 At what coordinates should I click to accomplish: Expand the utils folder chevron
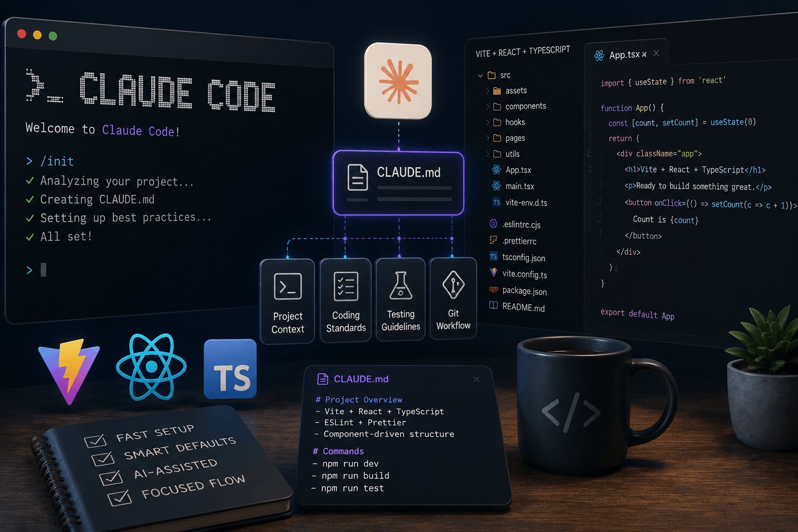coord(488,154)
